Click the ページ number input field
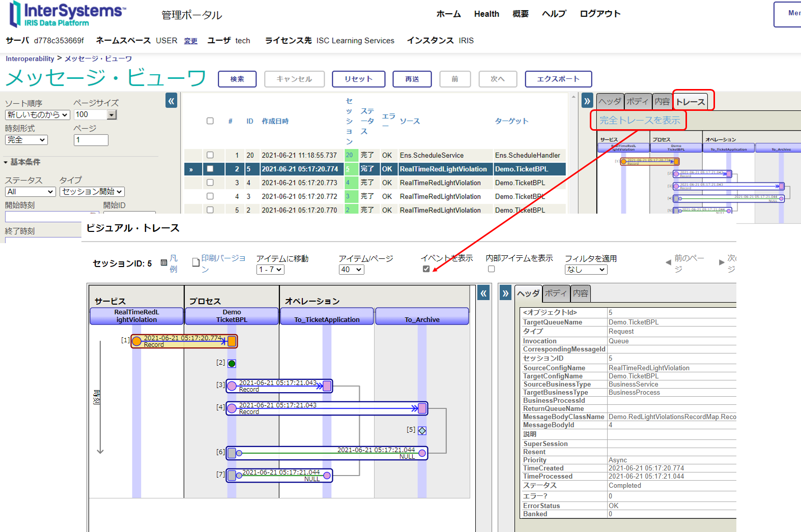This screenshot has width=801, height=532. tap(91, 140)
